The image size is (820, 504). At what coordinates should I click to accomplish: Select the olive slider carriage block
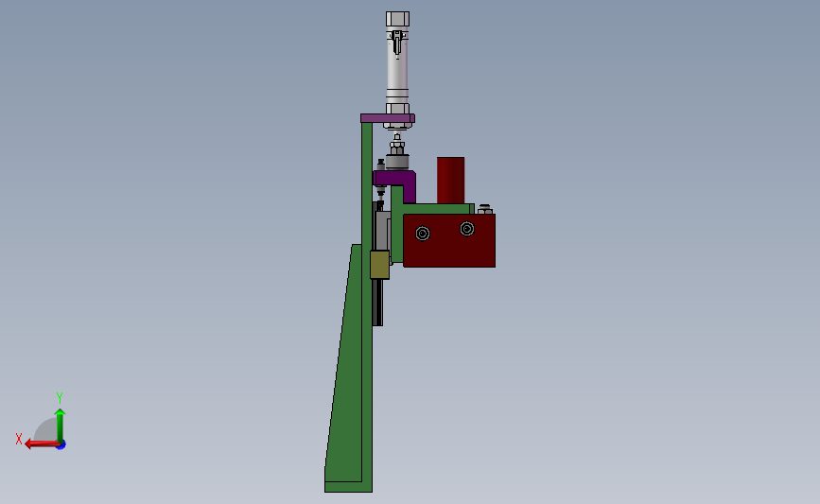click(379, 265)
